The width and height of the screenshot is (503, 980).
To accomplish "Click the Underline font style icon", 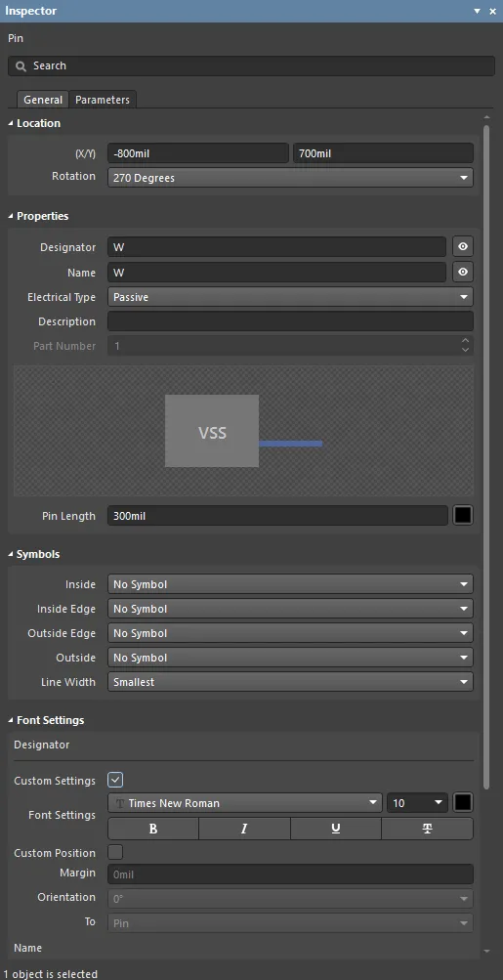I will point(336,829).
